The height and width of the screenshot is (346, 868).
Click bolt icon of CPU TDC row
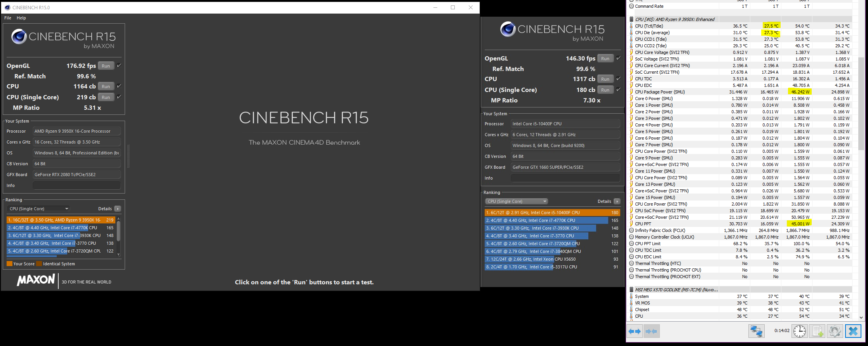point(631,79)
